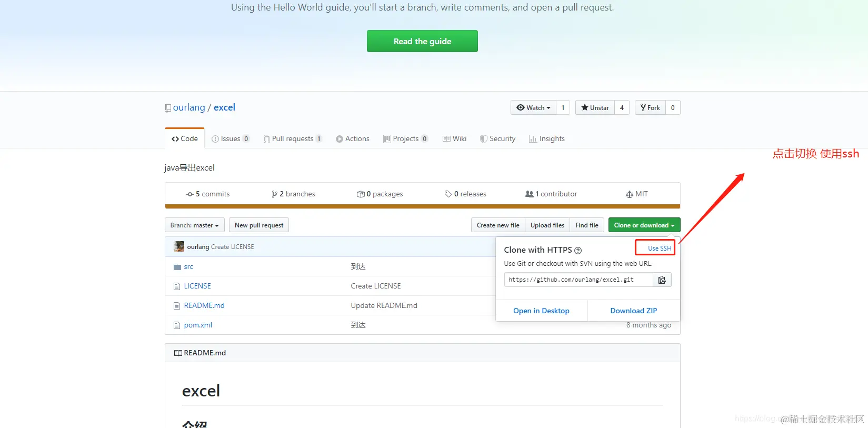
Task: Open fork count 0
Action: 673,107
